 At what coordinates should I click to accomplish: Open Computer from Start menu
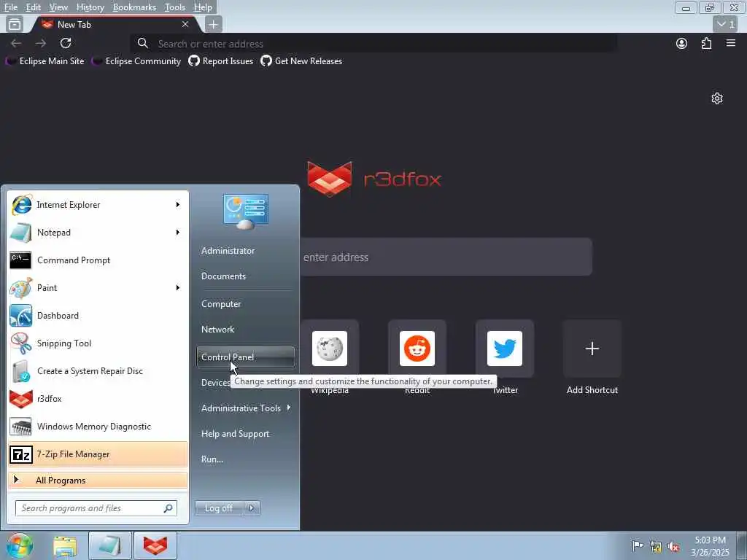(x=246, y=304)
